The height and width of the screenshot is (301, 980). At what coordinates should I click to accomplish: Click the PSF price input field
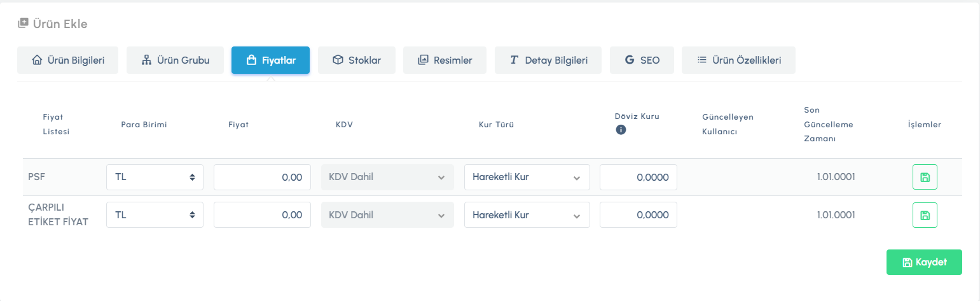262,177
